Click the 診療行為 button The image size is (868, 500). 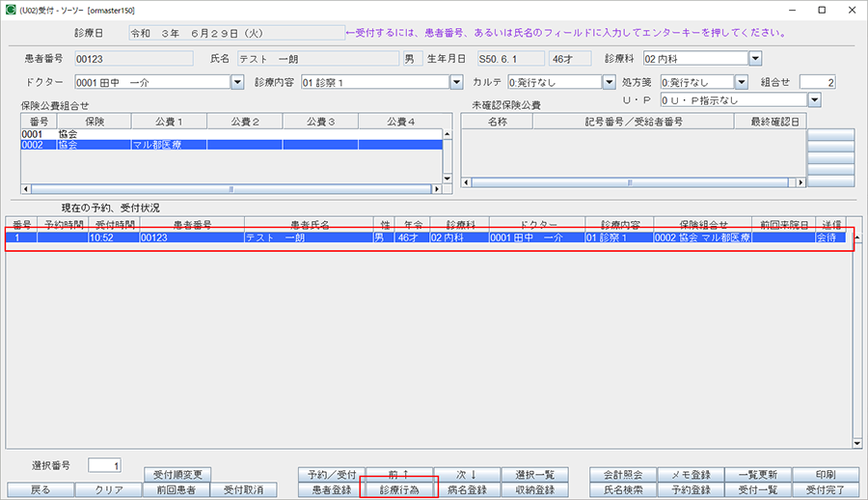[398, 490]
